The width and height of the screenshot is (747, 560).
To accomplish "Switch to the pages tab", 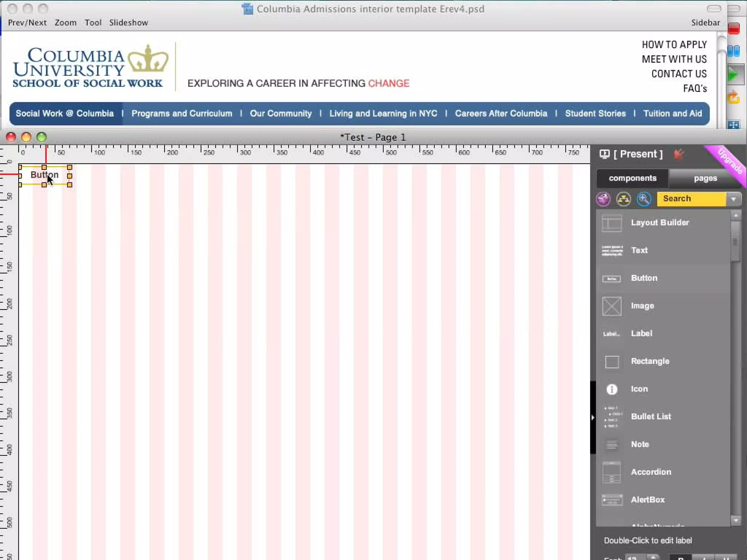I will coord(705,178).
